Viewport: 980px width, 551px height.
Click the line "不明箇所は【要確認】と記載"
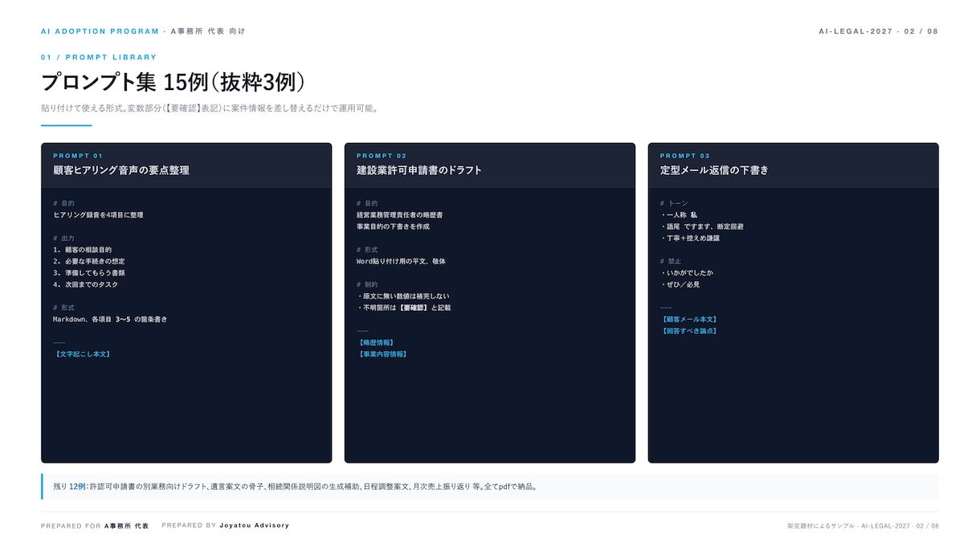coord(403,308)
